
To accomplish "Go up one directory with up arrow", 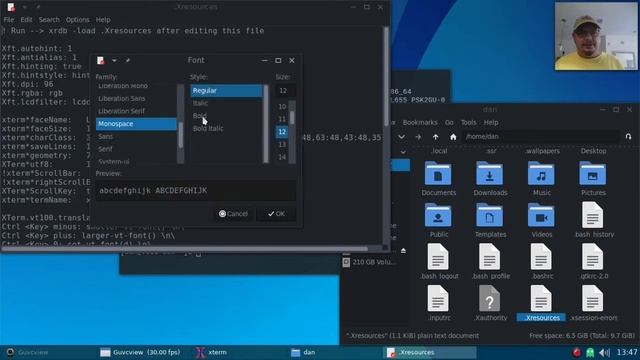I will click(x=436, y=137).
